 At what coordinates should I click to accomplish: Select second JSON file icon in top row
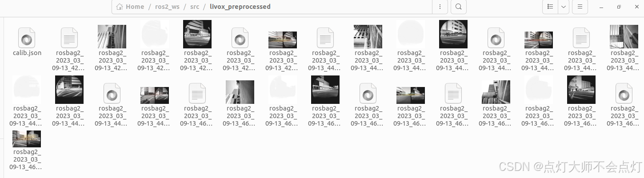(240, 38)
